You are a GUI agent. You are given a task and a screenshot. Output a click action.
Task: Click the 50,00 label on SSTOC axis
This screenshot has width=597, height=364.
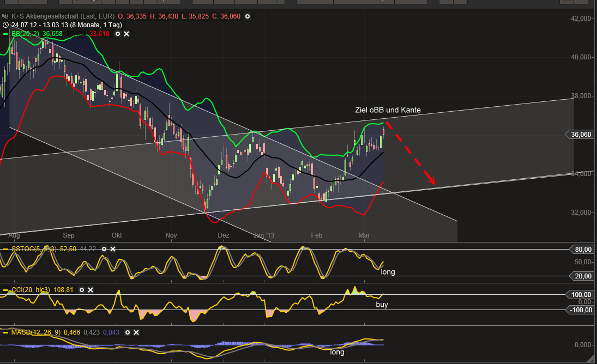583,263
